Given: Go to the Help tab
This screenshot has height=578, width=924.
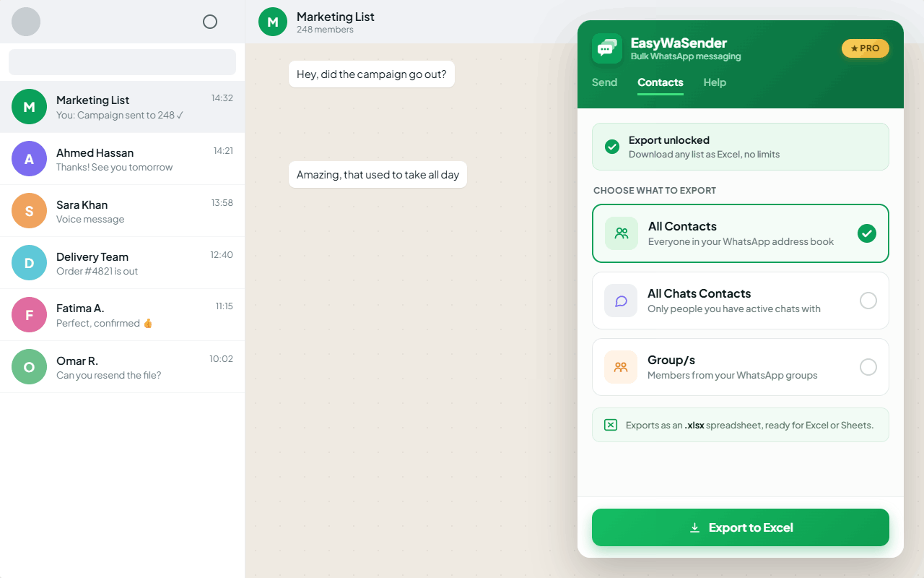Looking at the screenshot, I should (x=715, y=82).
